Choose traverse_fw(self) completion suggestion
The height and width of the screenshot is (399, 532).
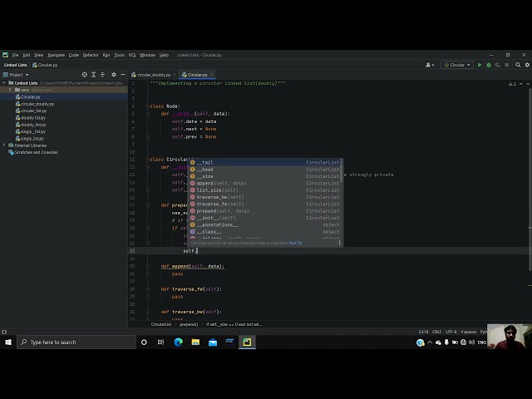point(265,204)
